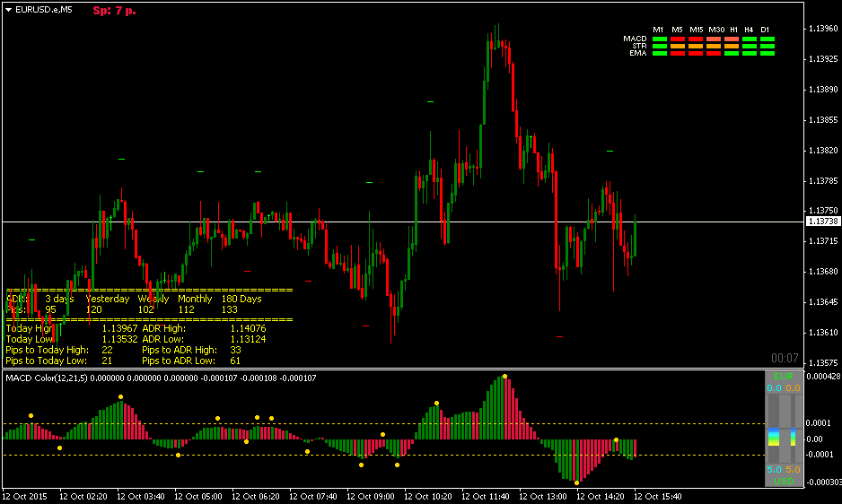Click the '12 Oct 15:40' time axis label
Viewport: 842px width, 504px height.
(658, 497)
